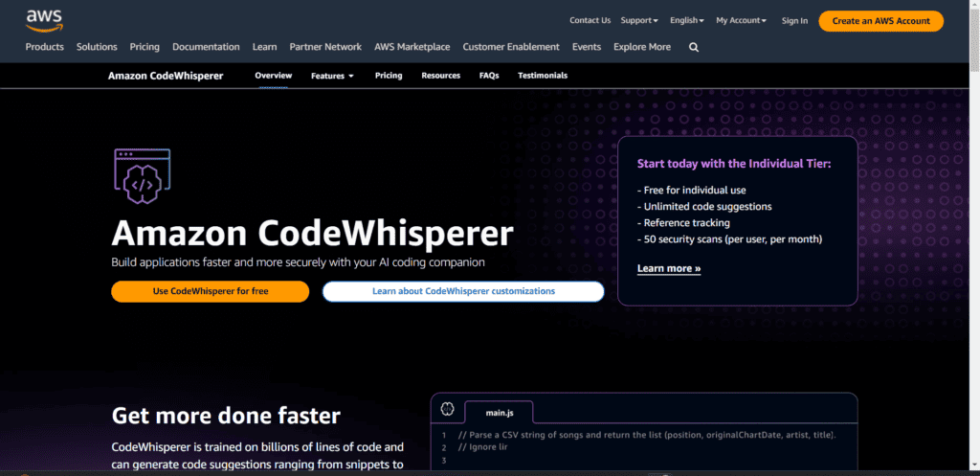The image size is (980, 476).
Task: Select the CodeWhisperer Pricing tab
Action: coord(389,76)
